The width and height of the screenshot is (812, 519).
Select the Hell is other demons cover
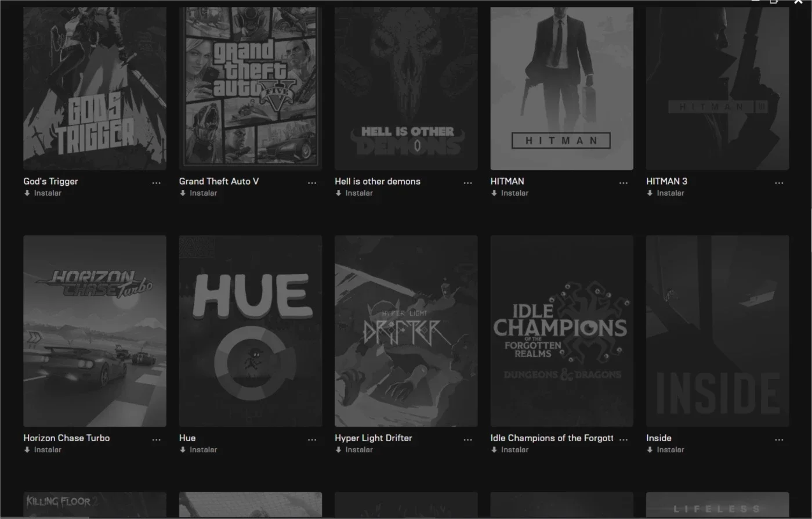406,88
